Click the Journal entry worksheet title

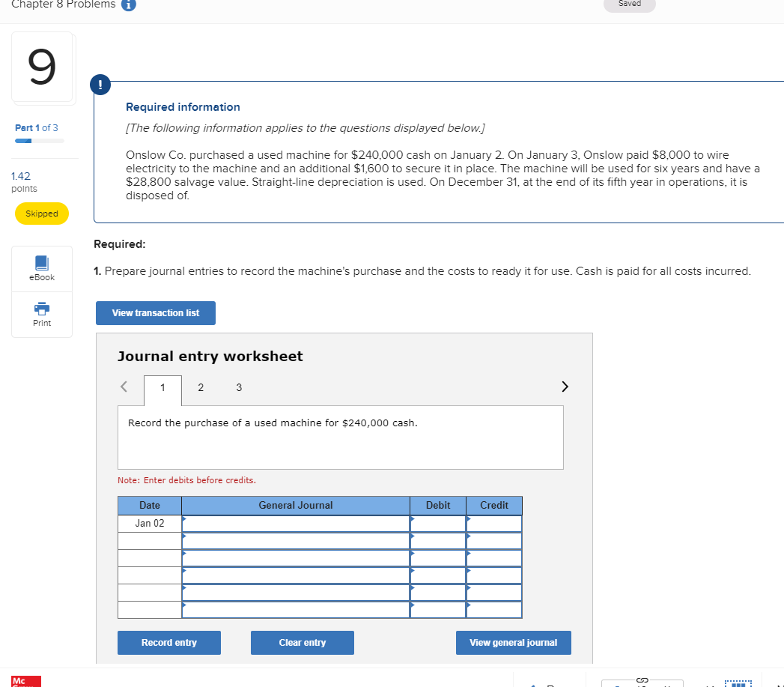click(210, 357)
